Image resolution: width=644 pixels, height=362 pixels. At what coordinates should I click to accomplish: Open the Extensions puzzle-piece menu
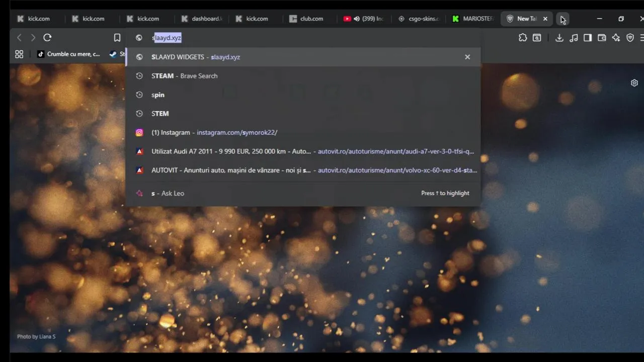point(523,38)
